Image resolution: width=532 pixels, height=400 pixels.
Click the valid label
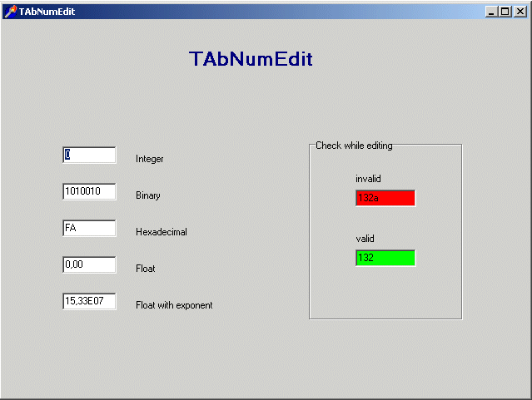pyautogui.click(x=365, y=239)
